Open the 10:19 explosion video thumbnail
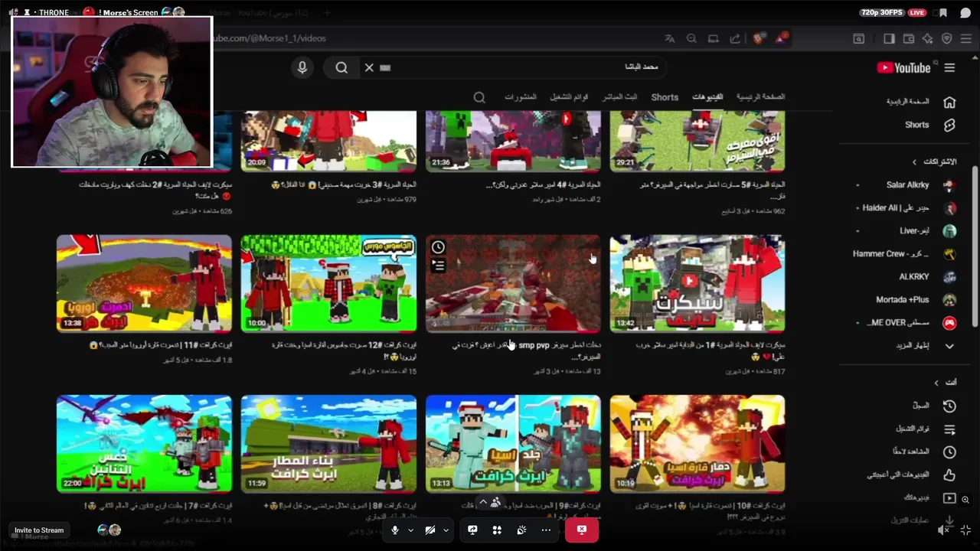Viewport: 980px width, 551px height. click(697, 443)
